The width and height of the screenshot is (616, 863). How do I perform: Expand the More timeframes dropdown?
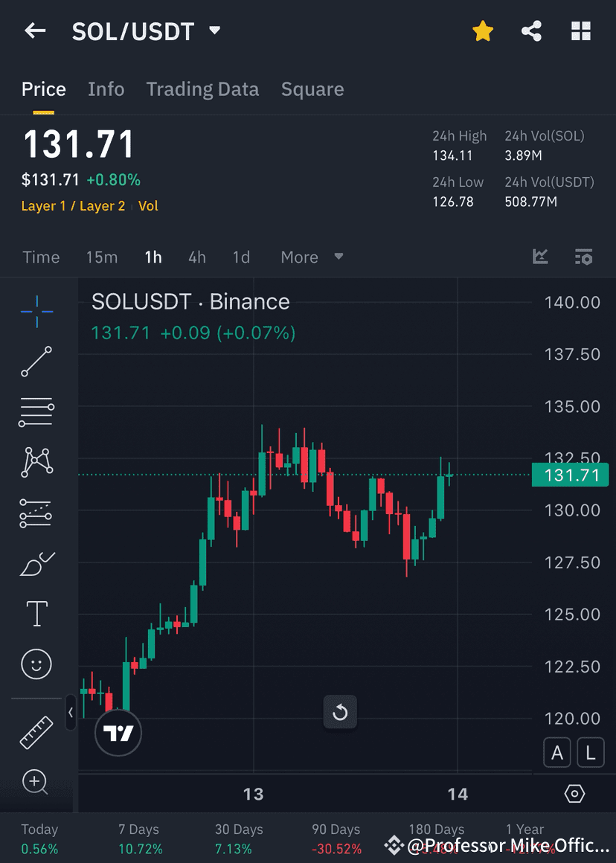(311, 257)
